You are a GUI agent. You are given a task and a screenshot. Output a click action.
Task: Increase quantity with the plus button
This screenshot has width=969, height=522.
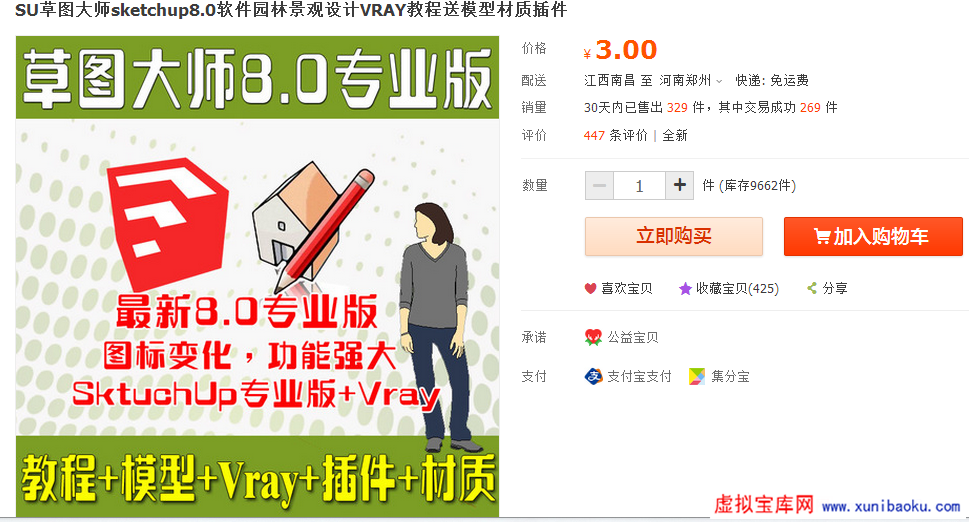tap(680, 185)
